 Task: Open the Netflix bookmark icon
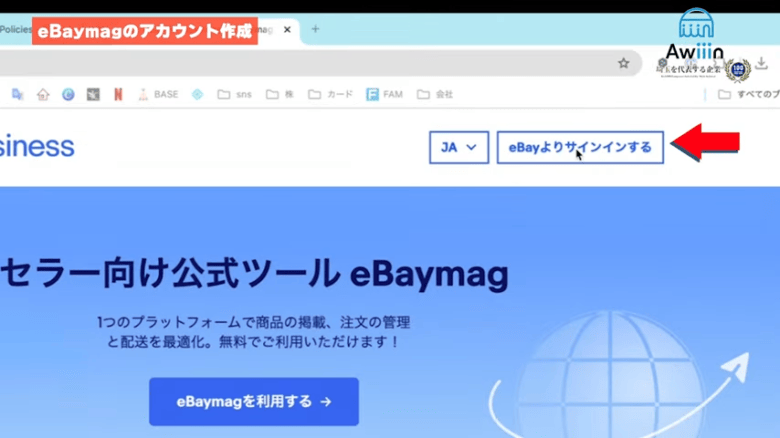[118, 95]
